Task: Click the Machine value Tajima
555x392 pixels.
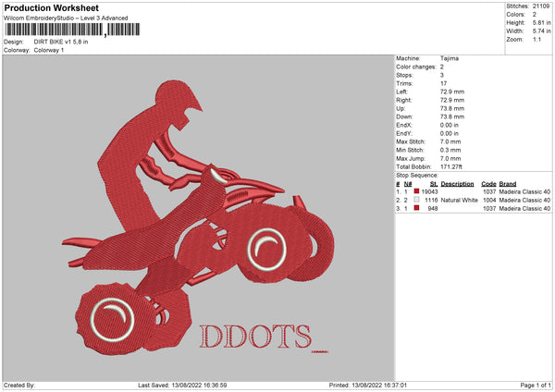Action: [x=449, y=58]
